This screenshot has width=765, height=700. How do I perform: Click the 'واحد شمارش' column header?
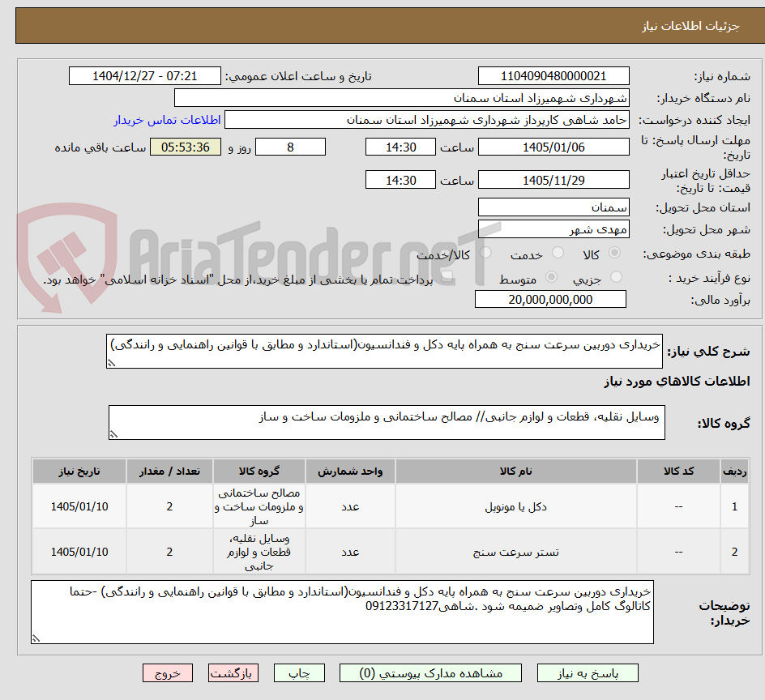coord(350,472)
